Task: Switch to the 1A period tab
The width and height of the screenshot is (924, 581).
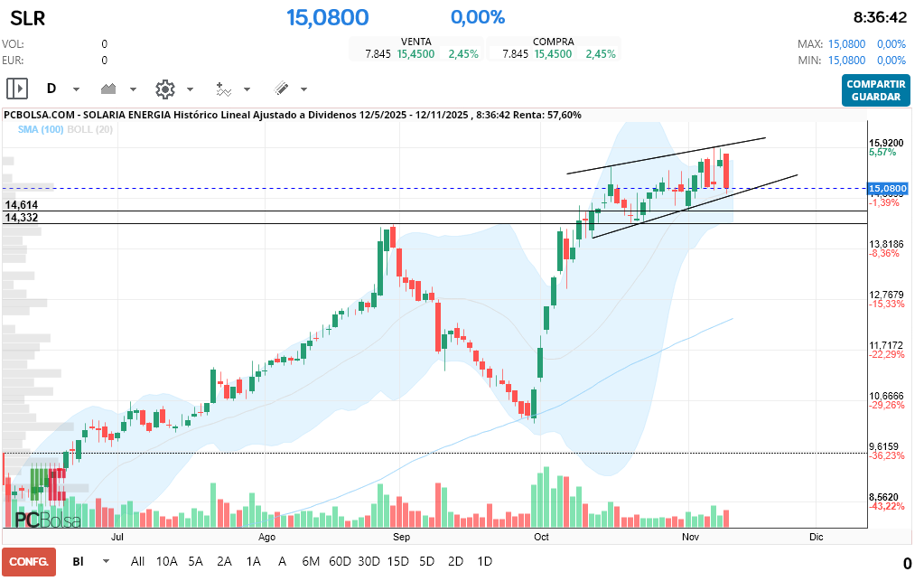Action: [253, 561]
